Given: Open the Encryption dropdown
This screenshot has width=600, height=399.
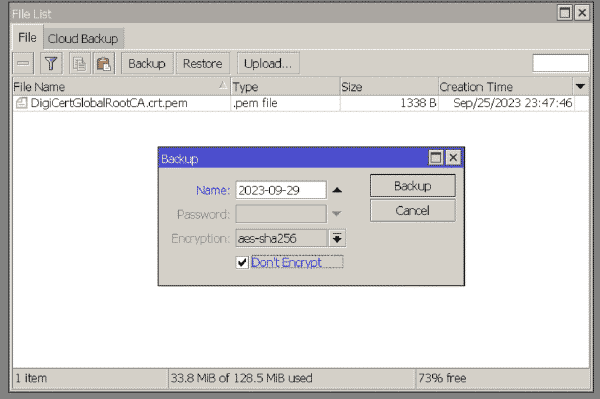Looking at the screenshot, I should (337, 238).
